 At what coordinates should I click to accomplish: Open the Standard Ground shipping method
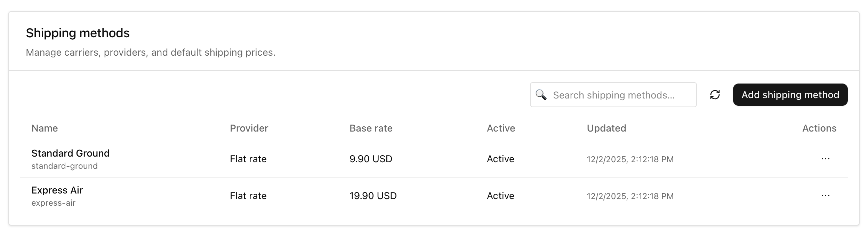71,153
